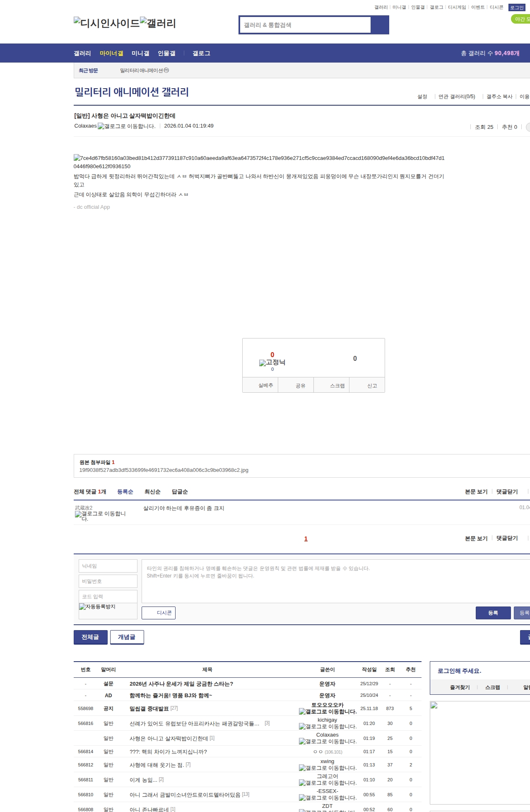Open 인물갤 in the blue navigation bar
This screenshot has width=530, height=812.
click(x=166, y=53)
